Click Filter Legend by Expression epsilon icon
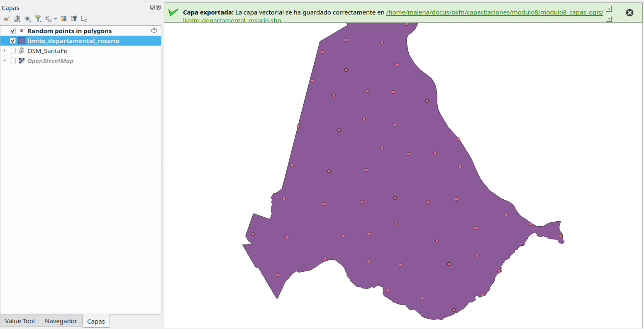Screen dimensions: 644x329 coord(49,19)
